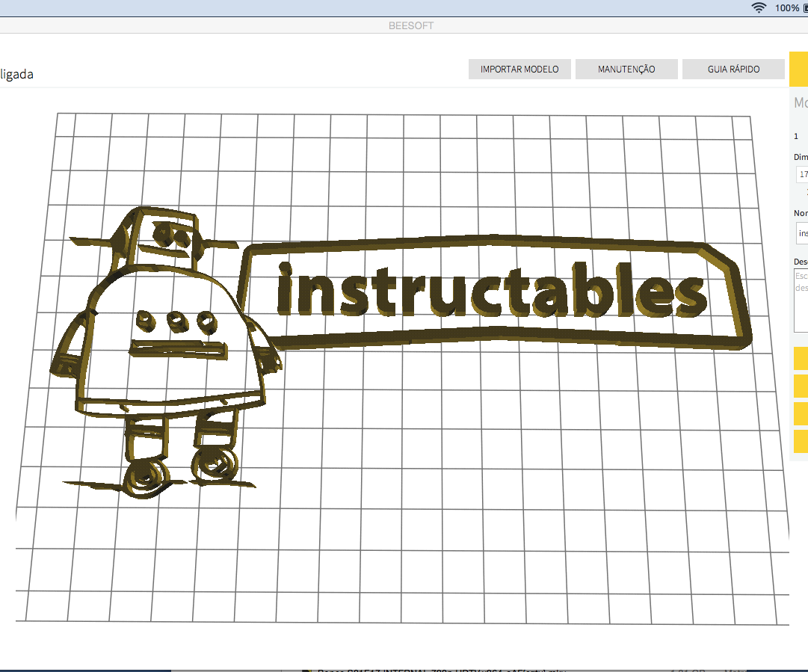Click the MANUTENÇÃO button

[626, 69]
